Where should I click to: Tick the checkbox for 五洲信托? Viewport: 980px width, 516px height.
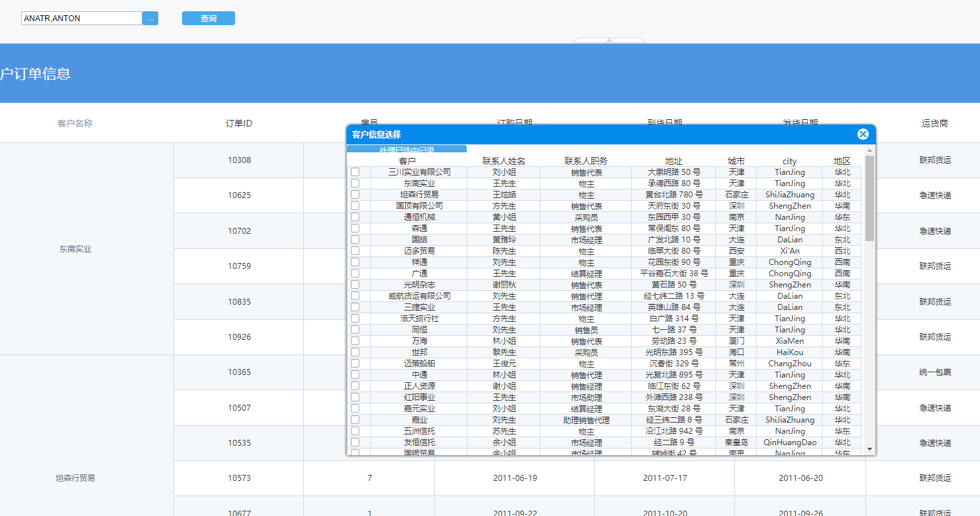355,431
